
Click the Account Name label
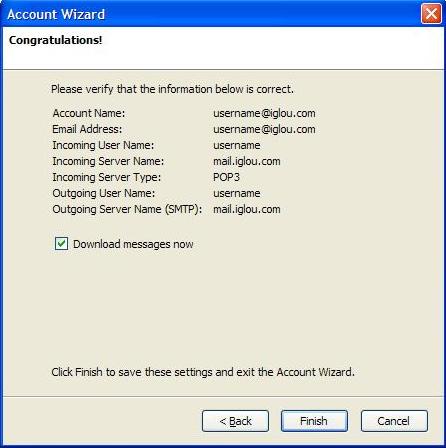(x=89, y=113)
